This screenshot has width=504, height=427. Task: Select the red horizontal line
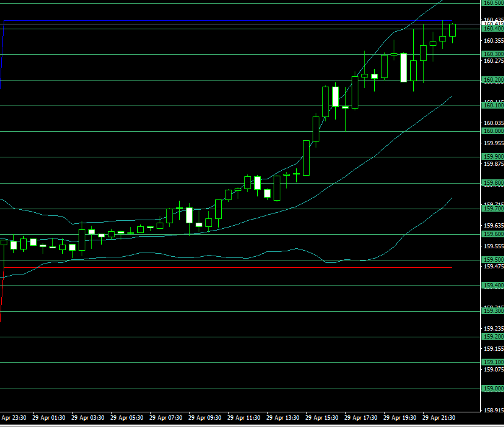pyautogui.click(x=244, y=267)
